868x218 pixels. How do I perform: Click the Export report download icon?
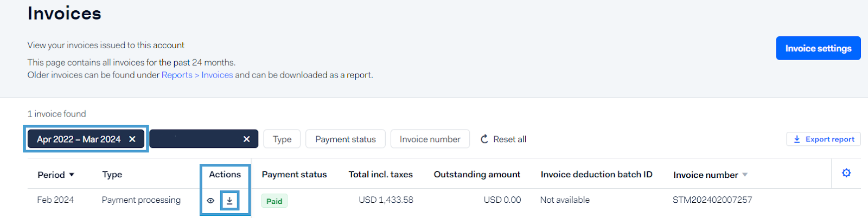797,139
